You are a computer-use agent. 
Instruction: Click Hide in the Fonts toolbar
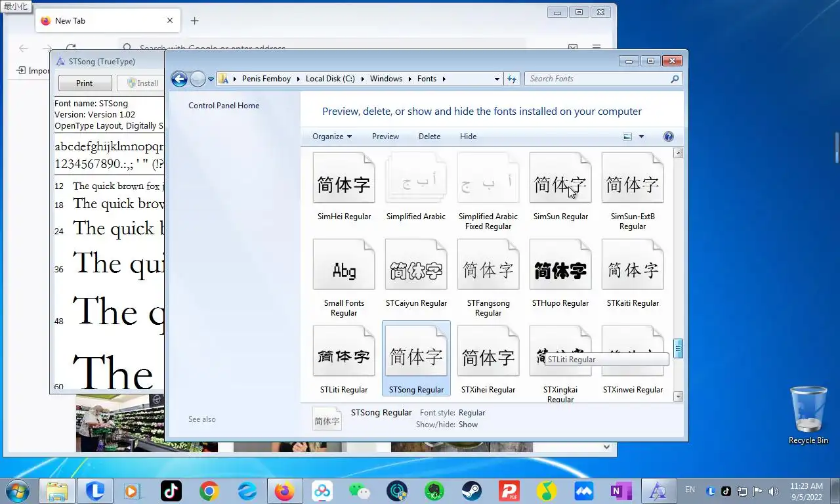point(468,136)
